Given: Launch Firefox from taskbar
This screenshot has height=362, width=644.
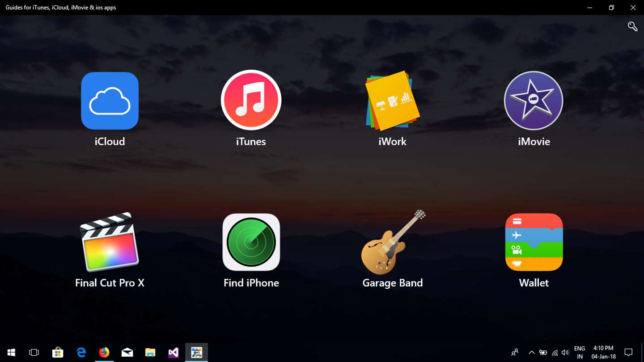Looking at the screenshot, I should 104,353.
